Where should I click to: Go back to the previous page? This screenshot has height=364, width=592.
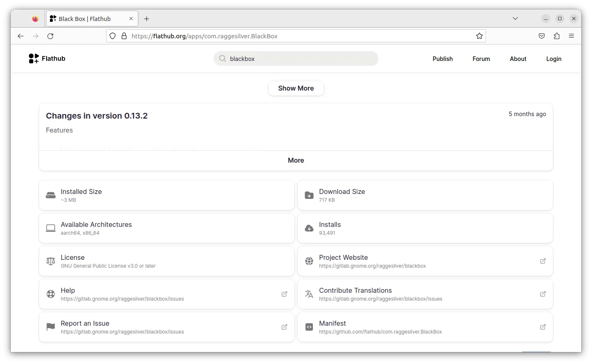click(21, 36)
